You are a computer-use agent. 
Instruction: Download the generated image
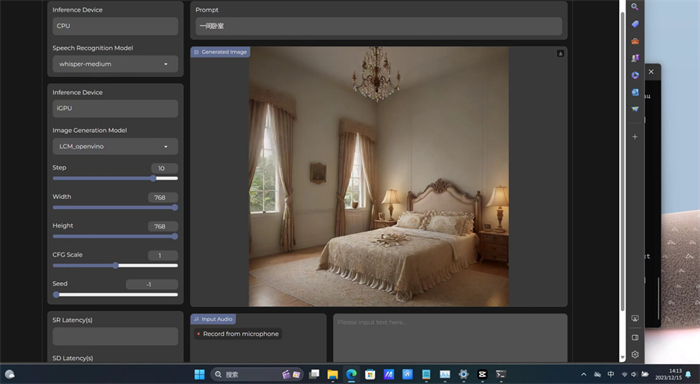[560, 54]
